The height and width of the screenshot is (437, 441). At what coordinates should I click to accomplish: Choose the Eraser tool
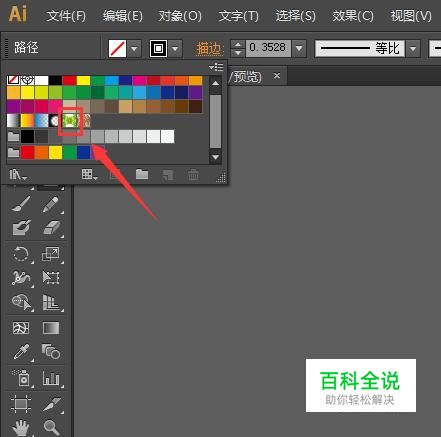[51, 228]
